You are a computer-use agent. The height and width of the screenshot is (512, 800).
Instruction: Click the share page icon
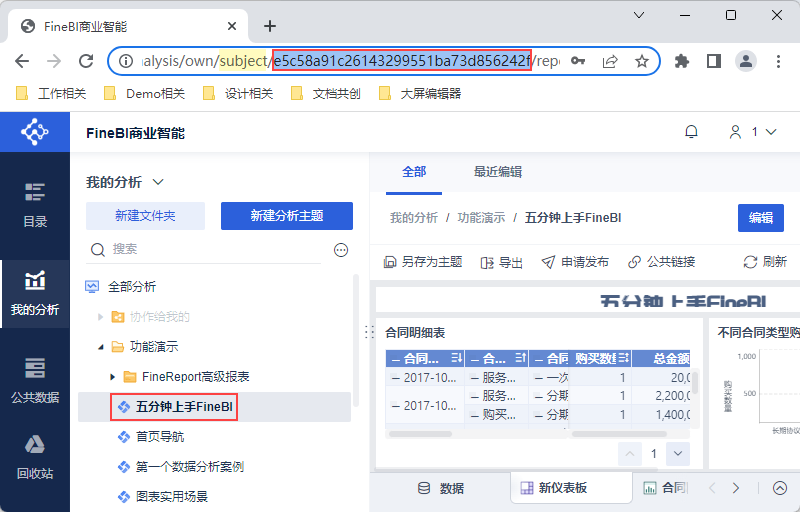click(x=610, y=61)
